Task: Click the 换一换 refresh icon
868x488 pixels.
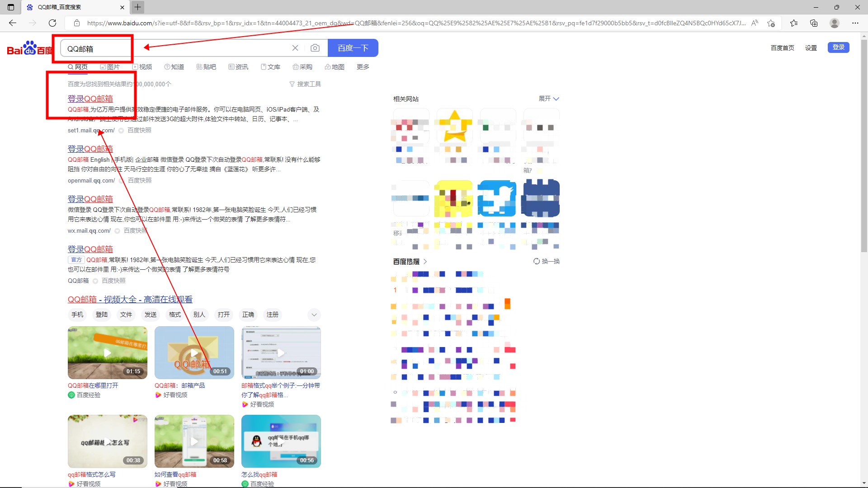Action: point(536,261)
